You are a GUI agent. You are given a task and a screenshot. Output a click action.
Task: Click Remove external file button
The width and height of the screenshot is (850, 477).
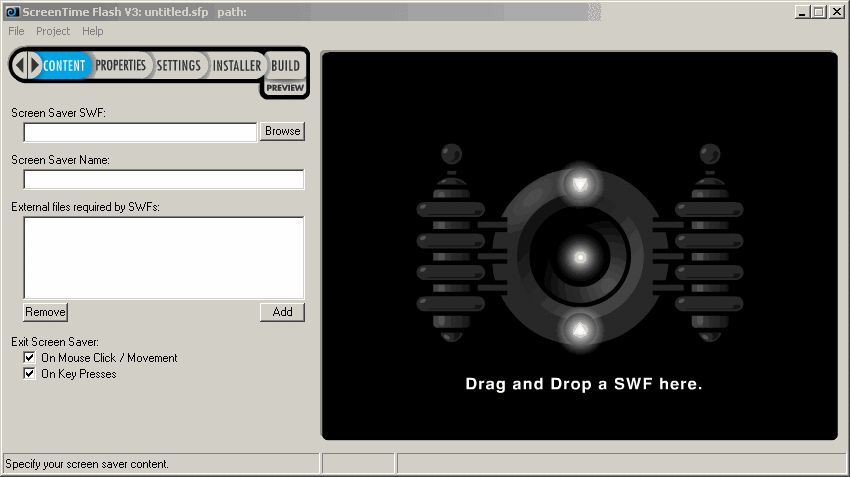(46, 312)
